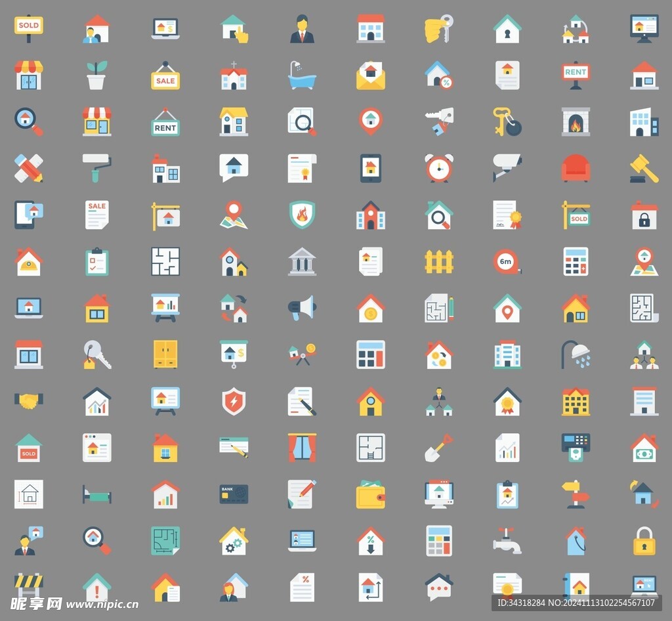This screenshot has height=621, width=672.
Task: Pick the house with percent and down arrow
Action: click(x=371, y=541)
